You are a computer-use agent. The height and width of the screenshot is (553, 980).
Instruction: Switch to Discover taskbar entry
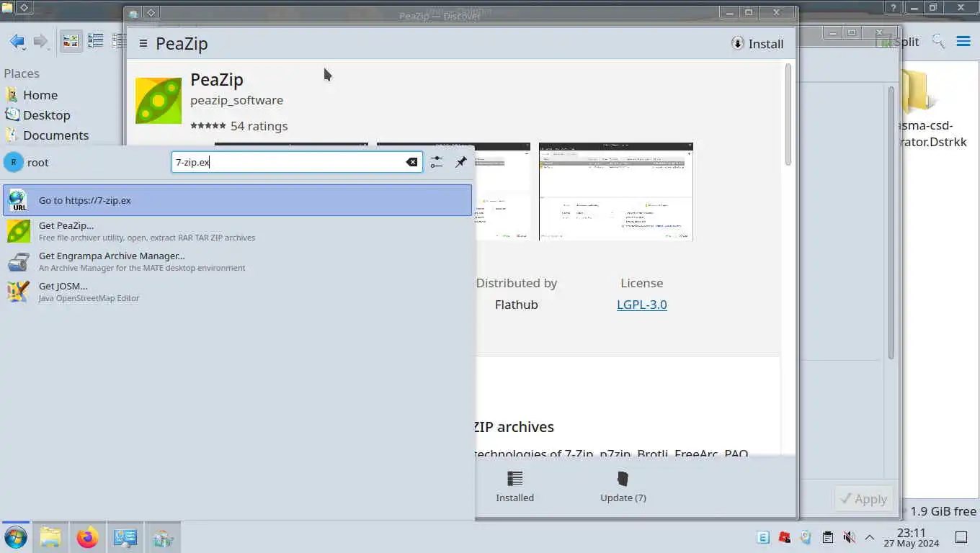pos(162,537)
